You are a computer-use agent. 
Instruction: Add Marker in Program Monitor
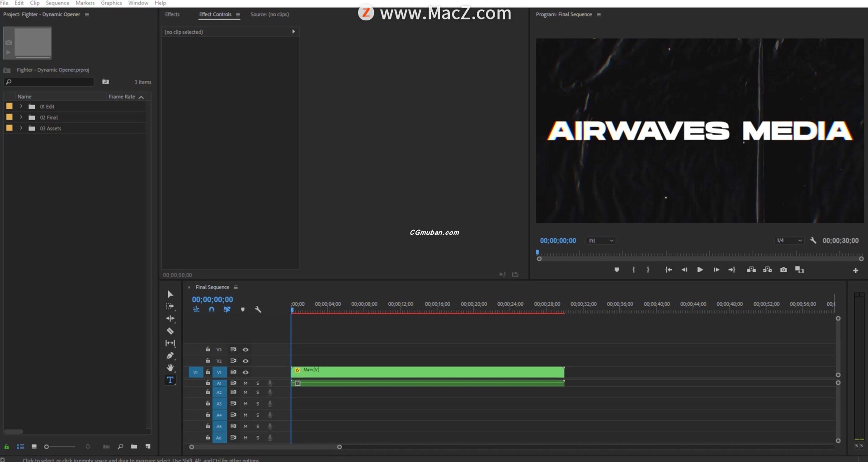pos(617,270)
